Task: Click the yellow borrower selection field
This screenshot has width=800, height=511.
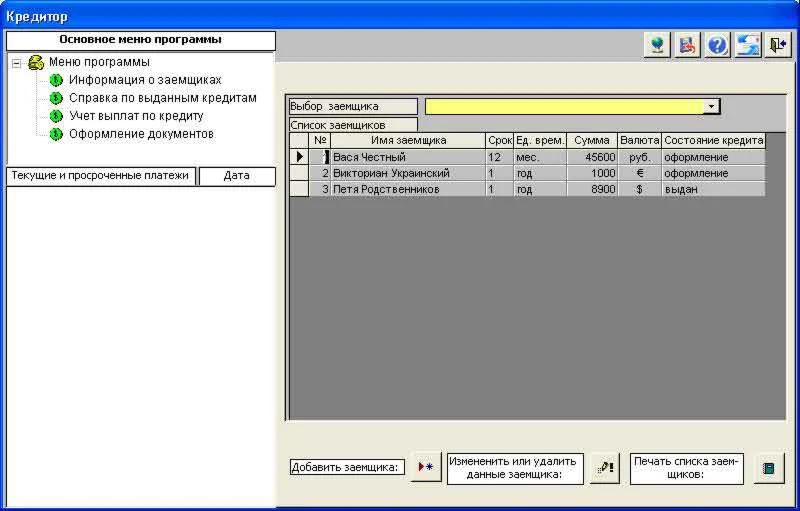Action: point(564,106)
